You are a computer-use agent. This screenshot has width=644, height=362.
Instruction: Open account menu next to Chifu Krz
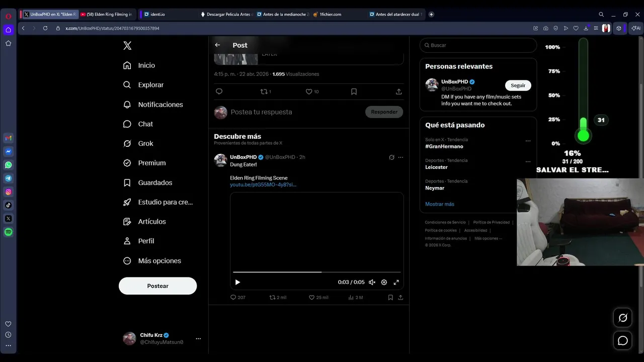click(x=198, y=339)
